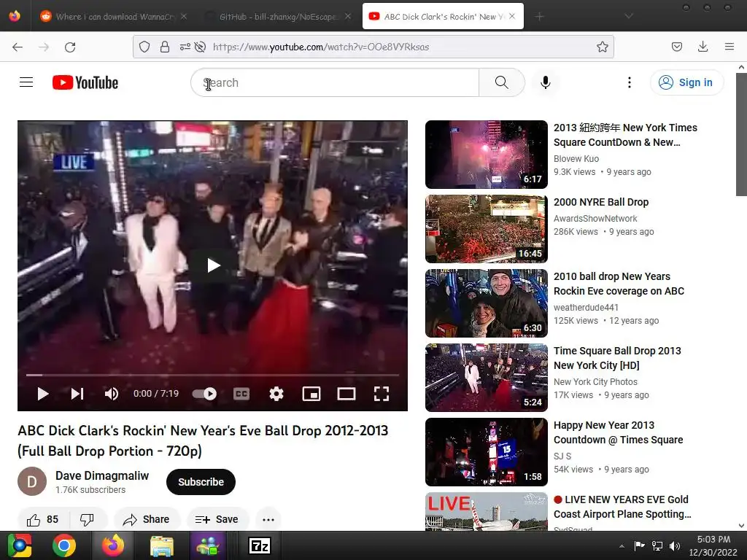Go to YouTube home via logo
Screen dimensions: 747x560
coord(85,82)
